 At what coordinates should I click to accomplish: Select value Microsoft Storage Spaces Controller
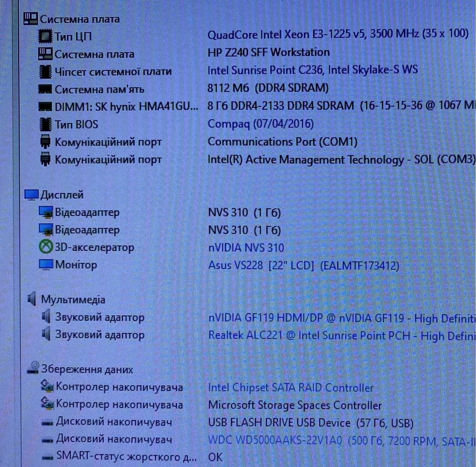295,405
